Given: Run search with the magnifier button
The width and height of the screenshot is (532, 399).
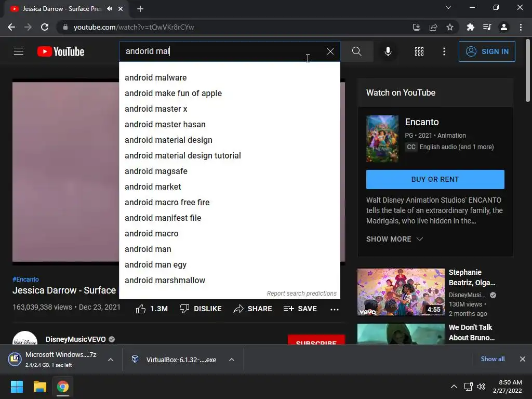Looking at the screenshot, I should pos(356,51).
